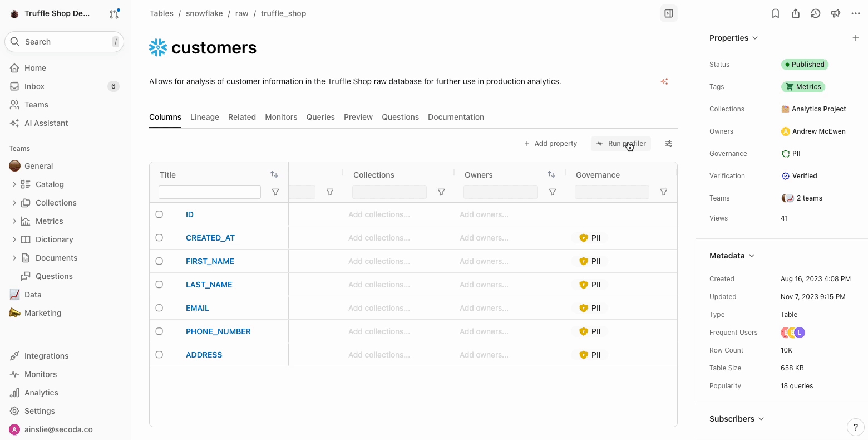Viewport: 868px width, 440px height.
Task: Click the Title column filter funnel
Action: point(275,192)
